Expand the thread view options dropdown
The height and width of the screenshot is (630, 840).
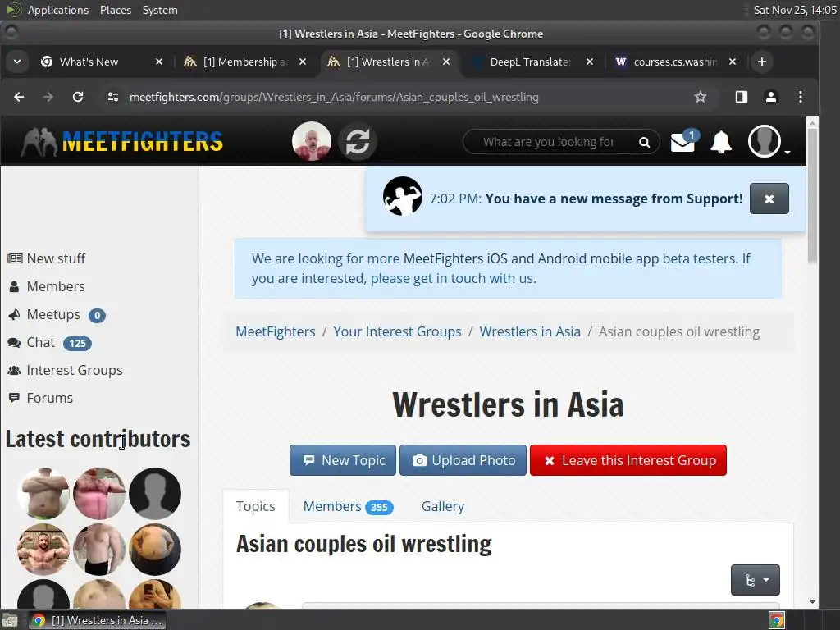[x=755, y=580]
